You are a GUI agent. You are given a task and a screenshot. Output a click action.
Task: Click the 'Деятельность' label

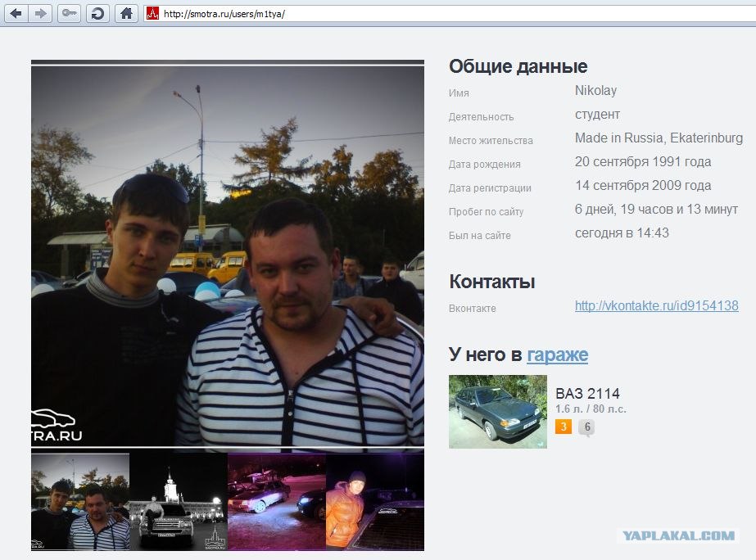[481, 117]
